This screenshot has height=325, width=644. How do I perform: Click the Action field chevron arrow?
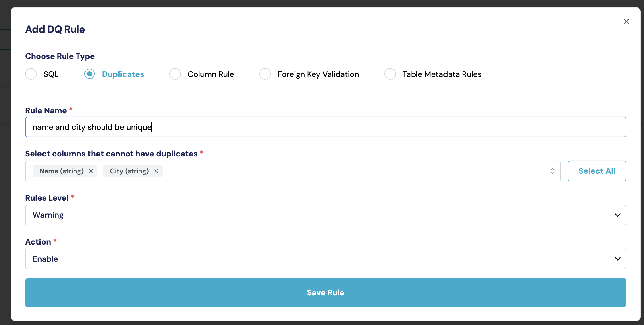617,259
